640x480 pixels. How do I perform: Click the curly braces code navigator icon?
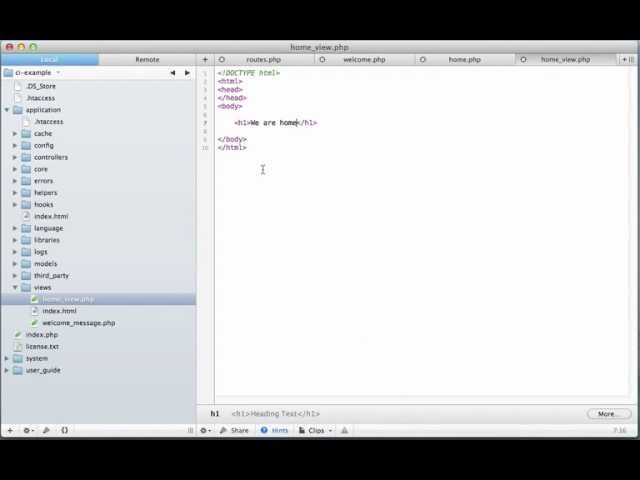[x=64, y=430]
